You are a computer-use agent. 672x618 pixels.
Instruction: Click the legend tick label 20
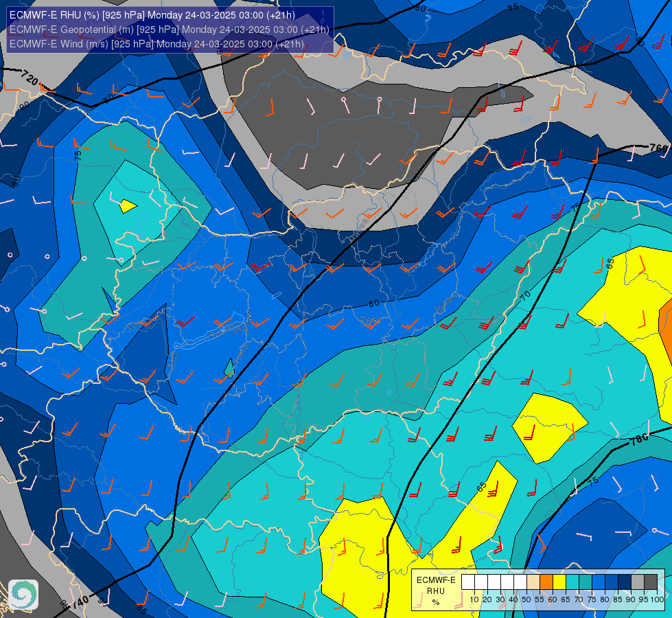487,599
